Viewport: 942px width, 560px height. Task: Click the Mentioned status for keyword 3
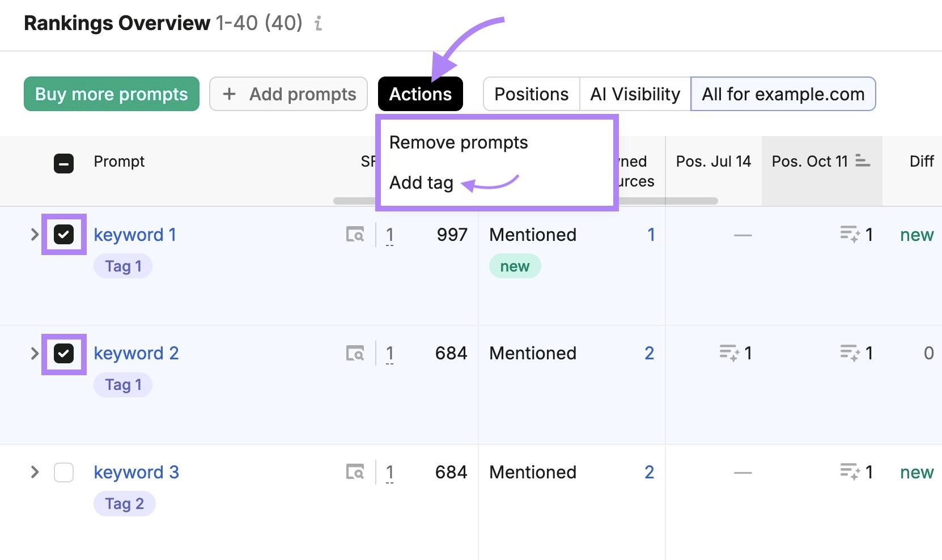click(x=533, y=472)
